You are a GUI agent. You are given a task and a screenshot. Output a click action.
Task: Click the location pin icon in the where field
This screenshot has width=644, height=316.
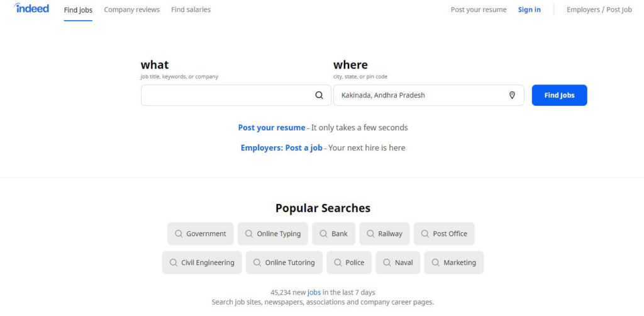pos(512,95)
